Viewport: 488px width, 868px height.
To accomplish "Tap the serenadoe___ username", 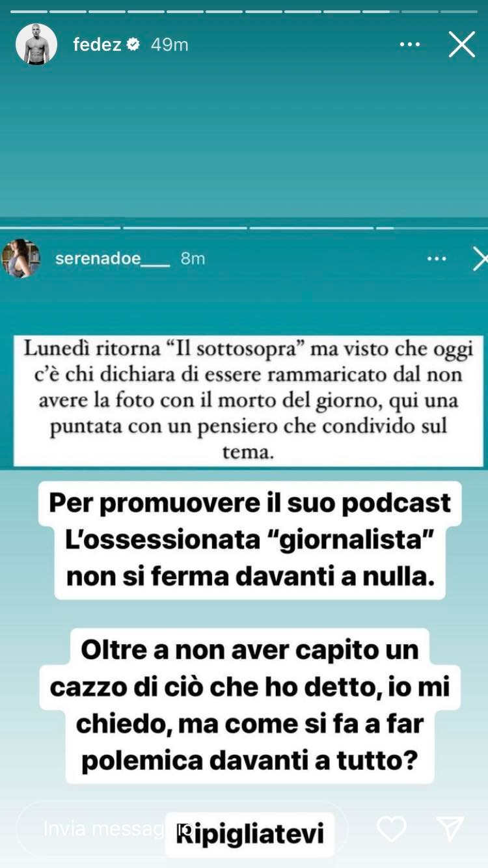I will point(113,258).
